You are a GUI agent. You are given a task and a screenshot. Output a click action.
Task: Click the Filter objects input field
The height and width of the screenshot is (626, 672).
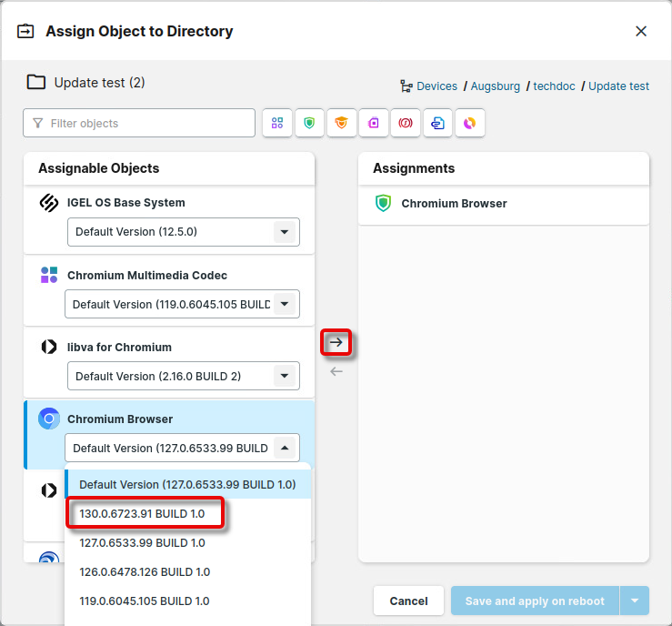coord(139,123)
